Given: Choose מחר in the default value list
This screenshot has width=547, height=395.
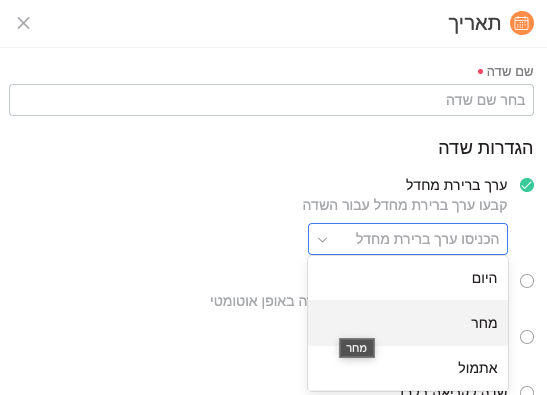Looking at the screenshot, I should (408, 323).
